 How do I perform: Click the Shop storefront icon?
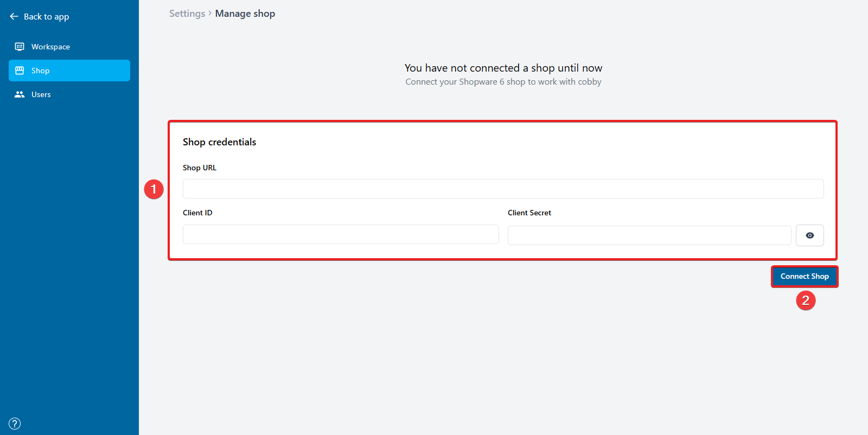[20, 71]
